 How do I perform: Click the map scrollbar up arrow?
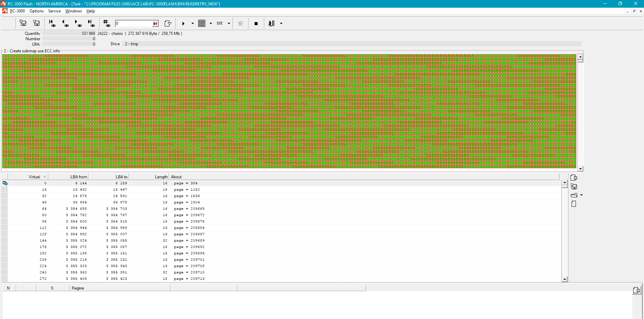(x=580, y=57)
